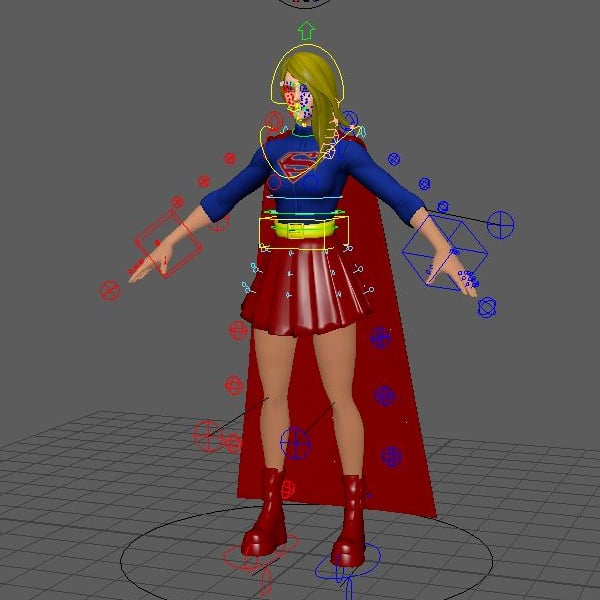Select the green arrow control above the head
Viewport: 600px width, 600px height.
tap(306, 31)
